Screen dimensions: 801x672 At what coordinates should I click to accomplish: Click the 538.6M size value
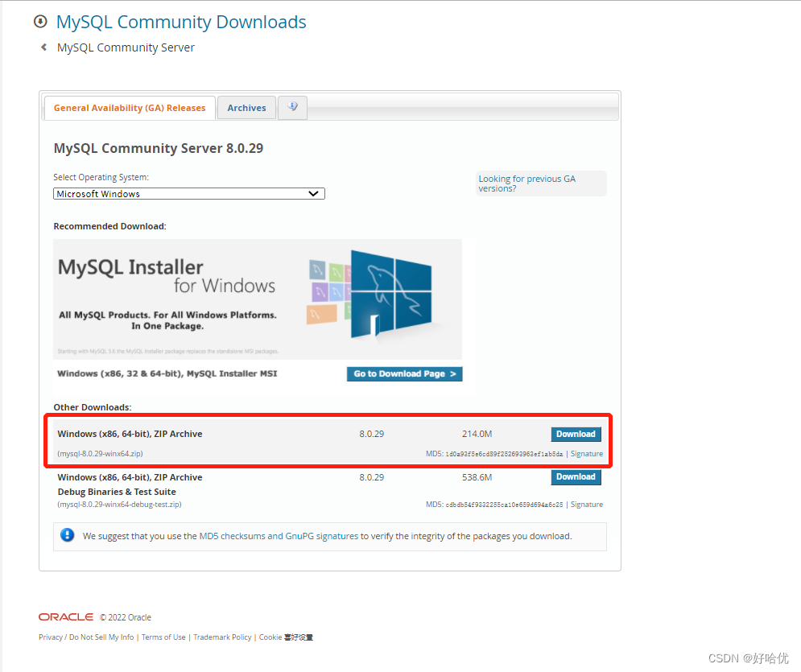point(477,477)
